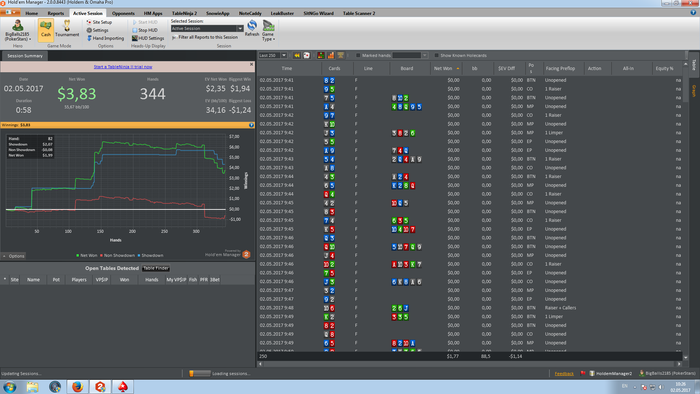Expand the graph Options panel

coord(13,256)
